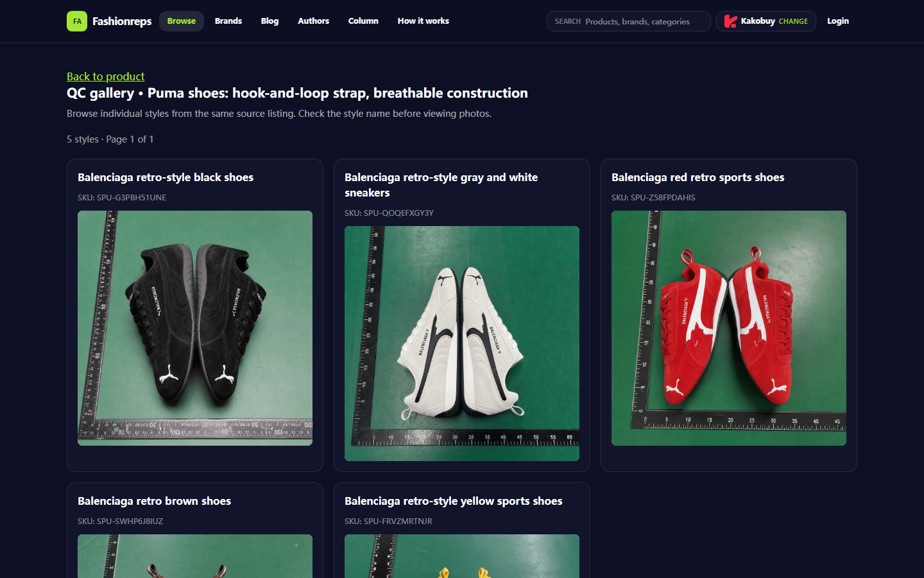Click the Fashionreps site name
The image size is (924, 578).
pyautogui.click(x=122, y=21)
